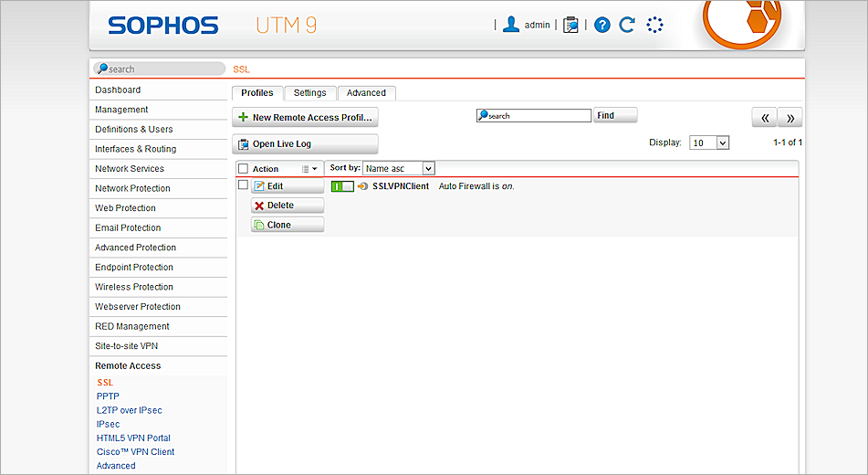Edit the SSLVPNClient profile
This screenshot has height=475, width=868.
(288, 186)
